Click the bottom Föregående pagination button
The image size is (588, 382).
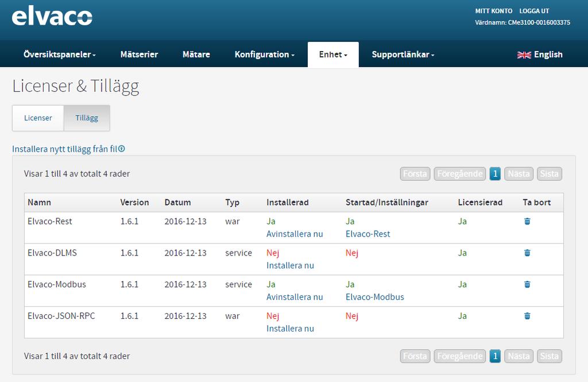(460, 356)
